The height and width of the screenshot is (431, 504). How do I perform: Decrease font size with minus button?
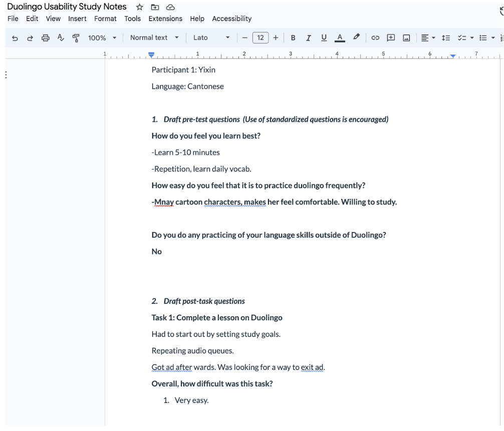pos(245,38)
